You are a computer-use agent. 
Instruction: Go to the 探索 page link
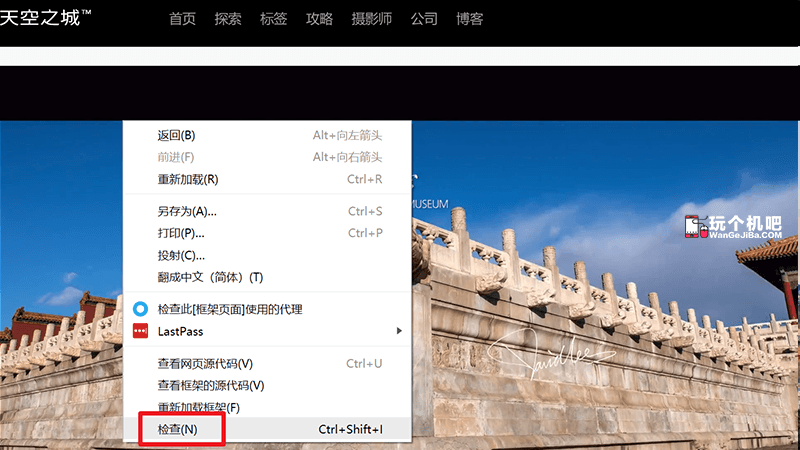(228, 18)
